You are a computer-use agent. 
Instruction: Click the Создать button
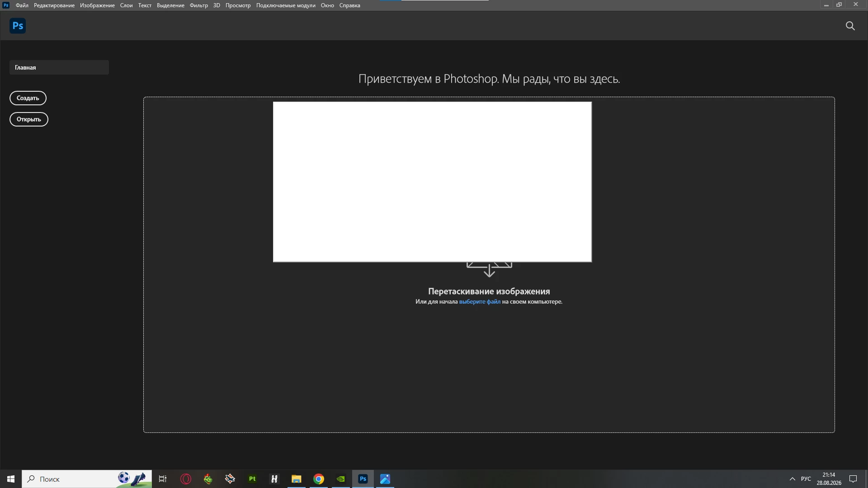(x=28, y=98)
